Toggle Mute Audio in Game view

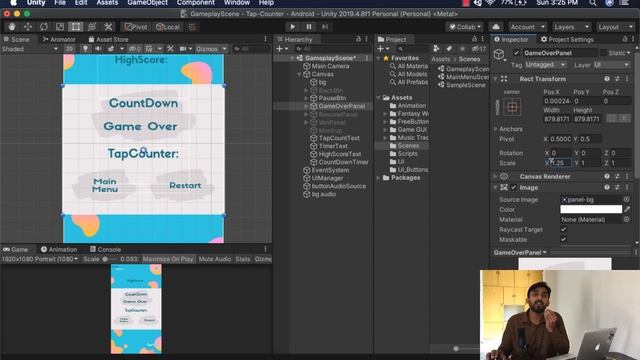(x=215, y=259)
